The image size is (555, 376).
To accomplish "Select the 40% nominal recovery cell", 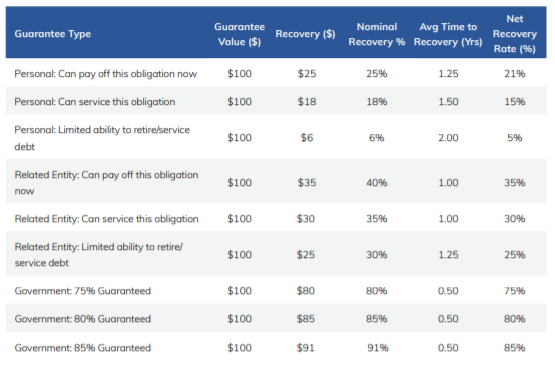I will click(377, 183).
